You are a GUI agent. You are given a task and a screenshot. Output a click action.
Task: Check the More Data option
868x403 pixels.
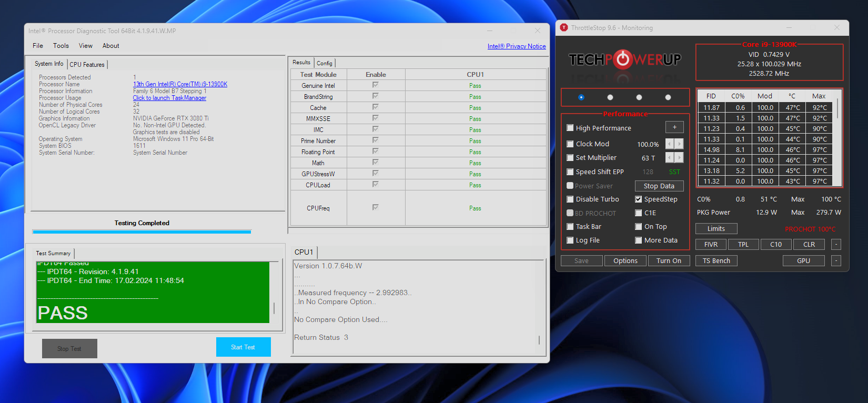638,240
